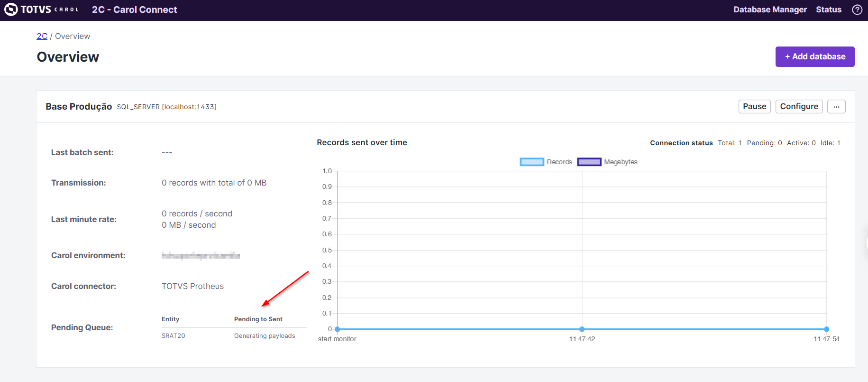Click the Add database button
868x382 pixels.
tap(814, 56)
